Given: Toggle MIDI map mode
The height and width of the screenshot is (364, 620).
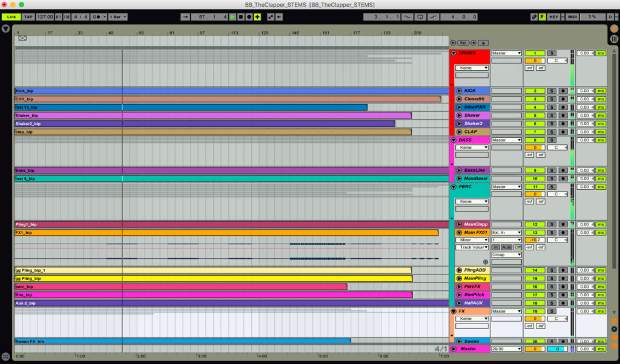Looking at the screenshot, I should (572, 17).
